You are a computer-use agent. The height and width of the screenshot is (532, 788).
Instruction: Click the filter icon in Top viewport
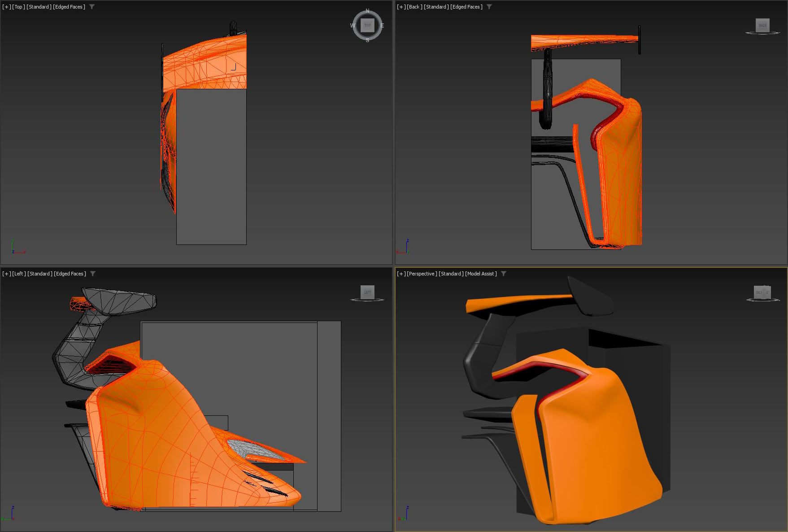[x=92, y=7]
